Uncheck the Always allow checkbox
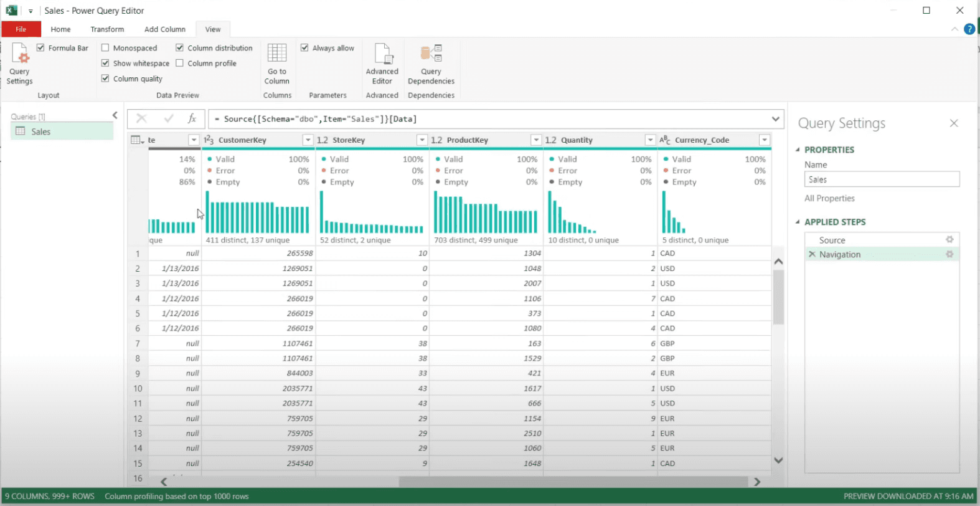This screenshot has height=506, width=980. 304,47
